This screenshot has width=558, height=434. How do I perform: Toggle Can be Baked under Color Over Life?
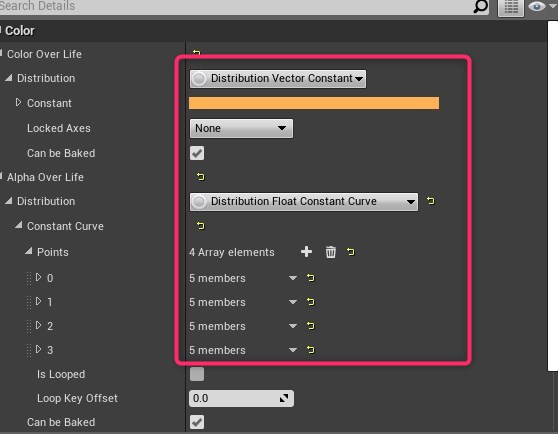(197, 153)
